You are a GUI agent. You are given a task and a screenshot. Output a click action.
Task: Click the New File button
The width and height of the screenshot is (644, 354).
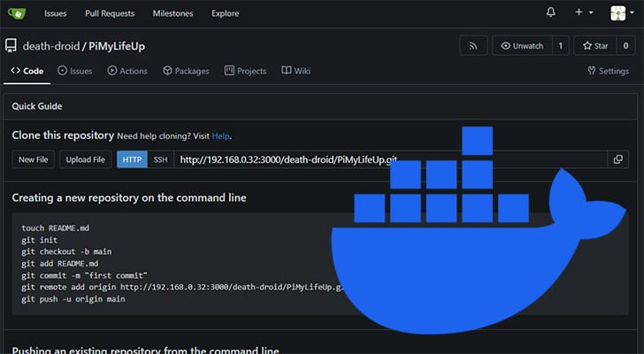[x=34, y=159]
